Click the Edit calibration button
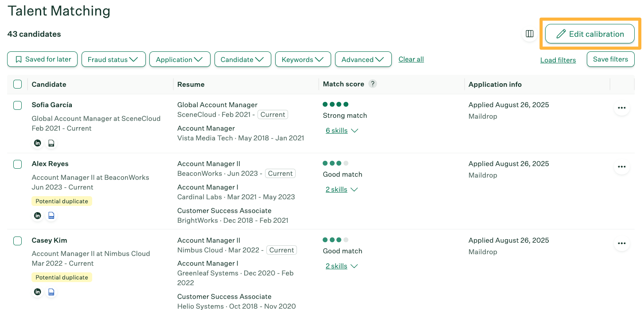Image resolution: width=644 pixels, height=310 pixels. tap(589, 34)
